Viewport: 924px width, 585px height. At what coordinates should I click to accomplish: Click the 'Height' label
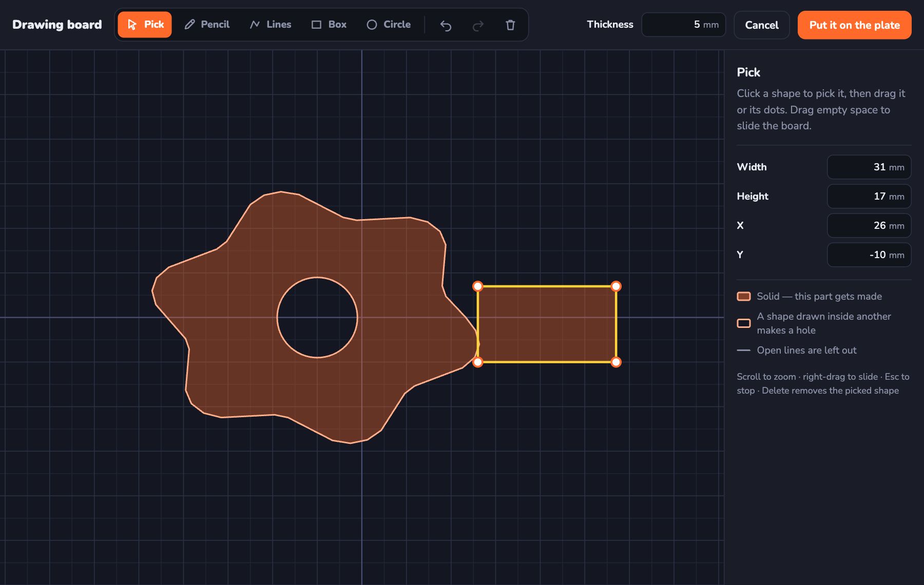[753, 197]
